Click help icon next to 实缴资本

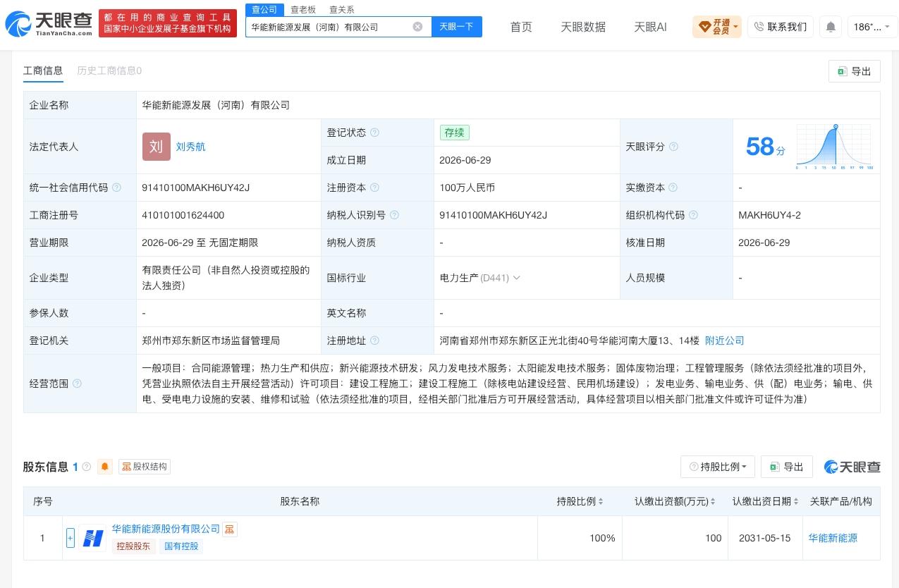(673, 188)
